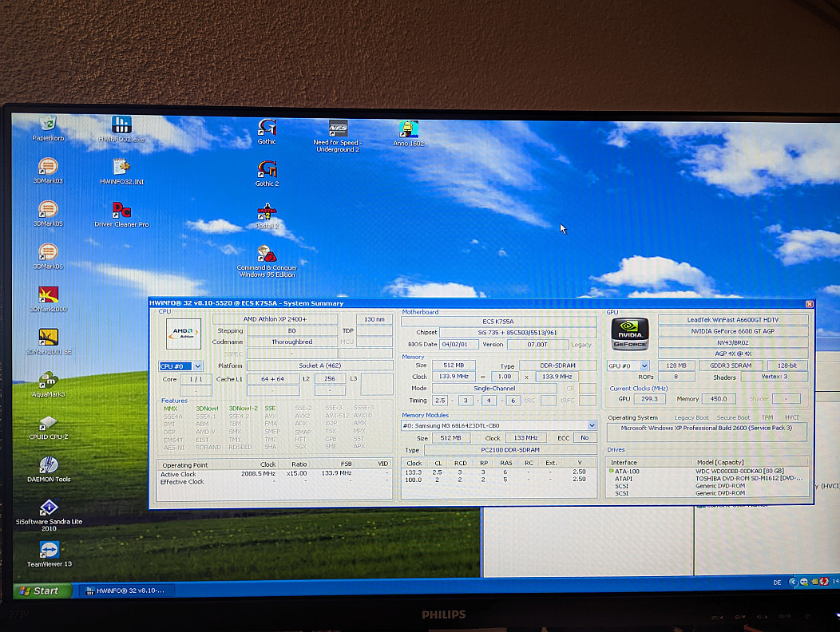
Task: Open the HWINFO32.INI file icon
Action: 121,167
